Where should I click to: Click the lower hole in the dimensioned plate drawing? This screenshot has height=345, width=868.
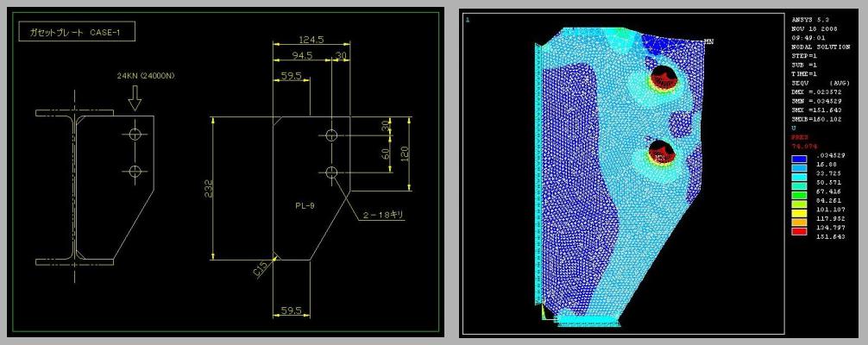[x=332, y=173]
